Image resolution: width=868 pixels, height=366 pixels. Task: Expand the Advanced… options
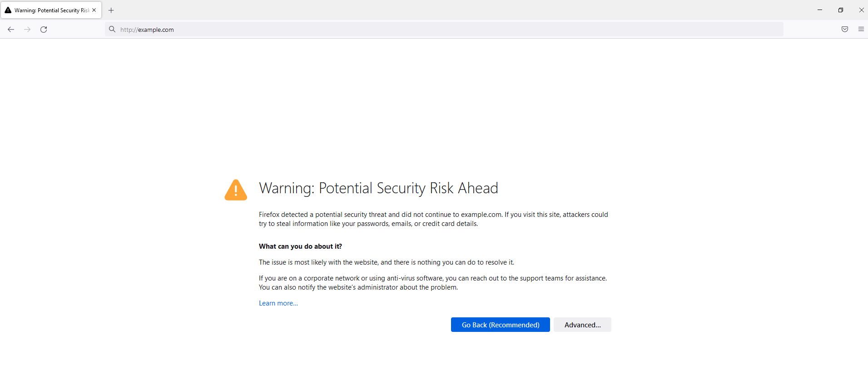coord(582,325)
